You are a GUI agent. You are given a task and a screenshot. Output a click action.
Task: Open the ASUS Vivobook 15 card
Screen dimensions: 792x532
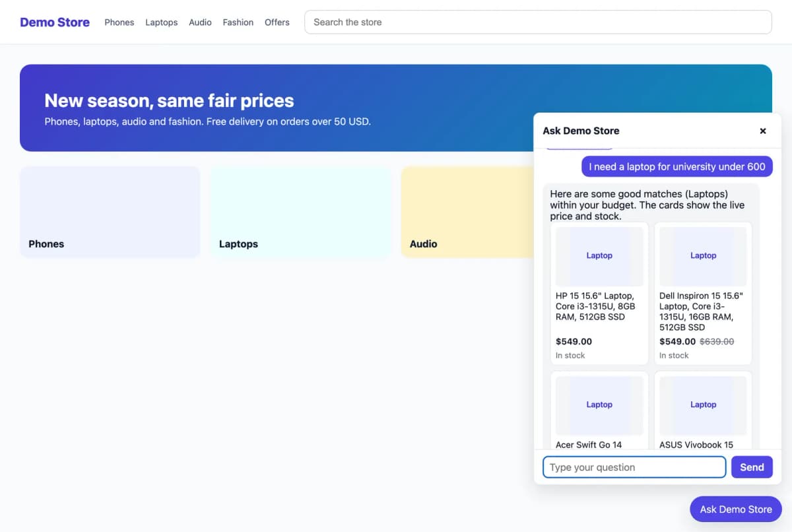(x=703, y=410)
